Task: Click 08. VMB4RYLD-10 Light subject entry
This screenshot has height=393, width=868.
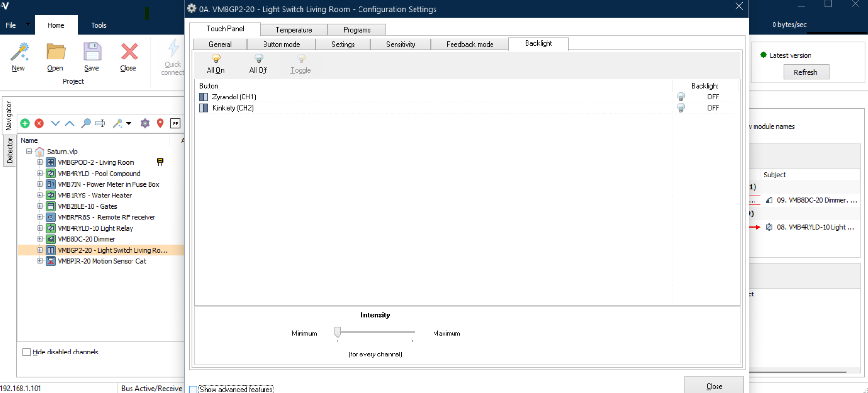Action: 810,227
